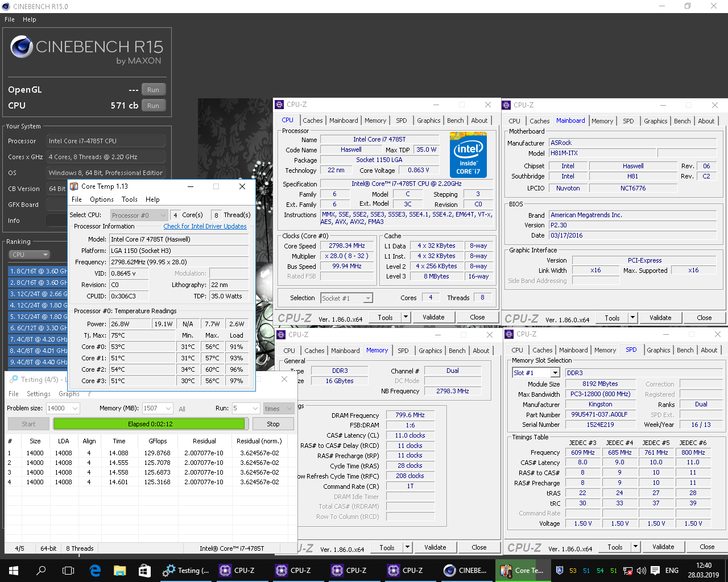Click Check for Intel Driver Updates link
The image size is (728, 582).
coord(205,226)
